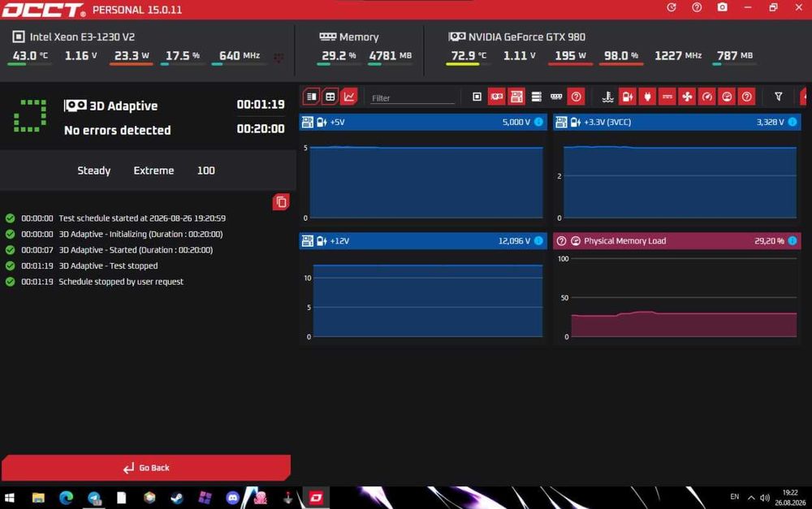
Task: Click the Steady mode label
Action: tap(93, 170)
